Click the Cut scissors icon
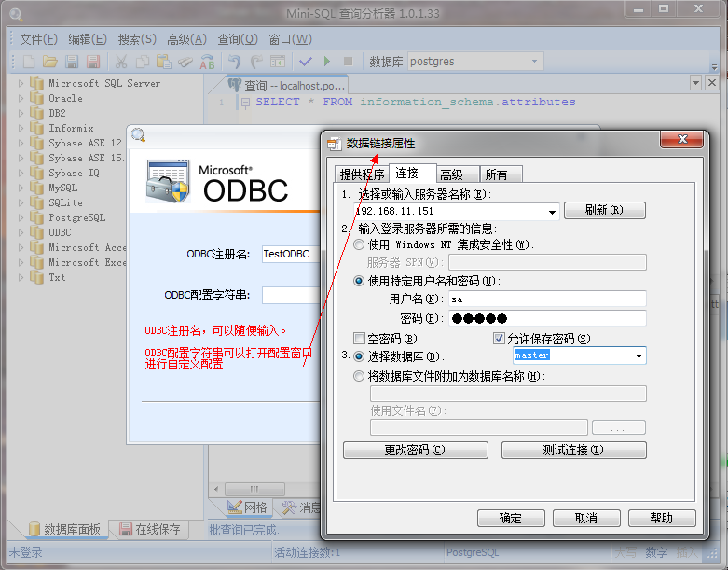The width and height of the screenshot is (728, 570). coord(121,62)
